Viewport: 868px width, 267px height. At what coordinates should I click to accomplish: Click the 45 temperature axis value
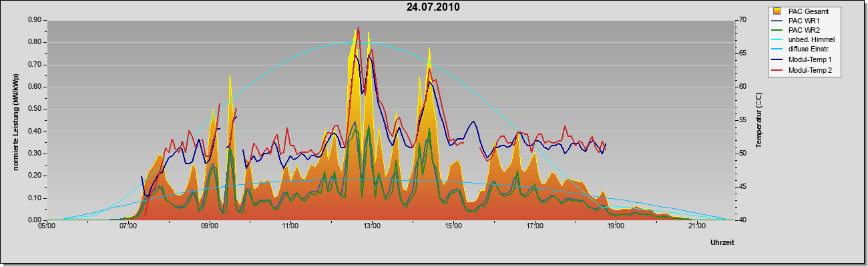[x=743, y=187]
